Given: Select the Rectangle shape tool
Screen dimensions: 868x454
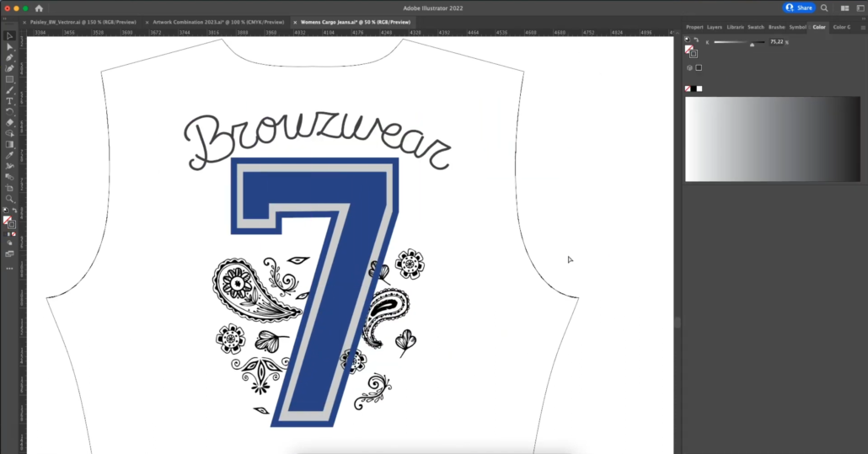Looking at the screenshot, I should point(10,79).
